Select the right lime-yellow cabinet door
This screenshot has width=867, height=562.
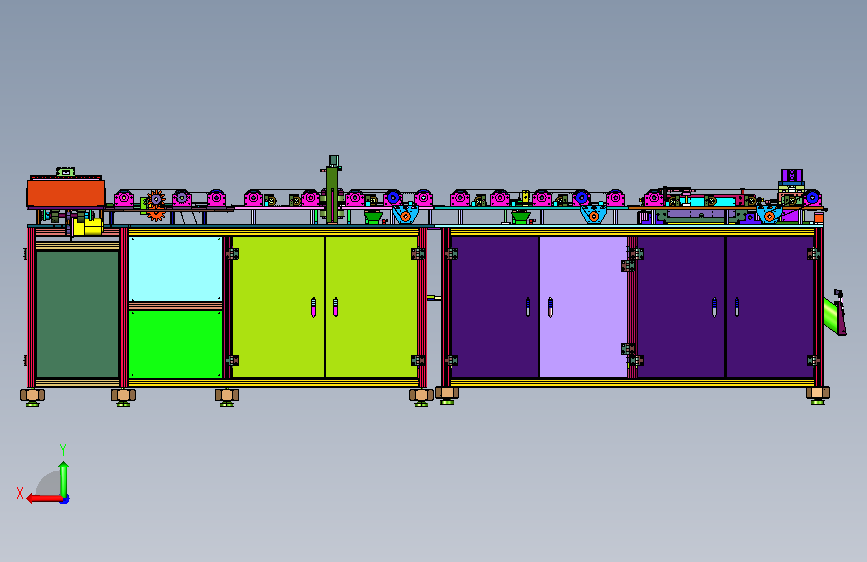372,307
